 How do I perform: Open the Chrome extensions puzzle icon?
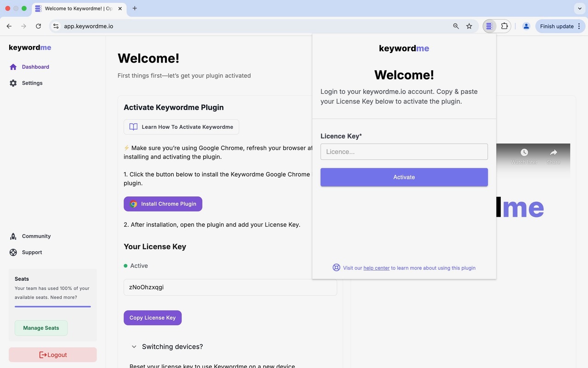(504, 26)
